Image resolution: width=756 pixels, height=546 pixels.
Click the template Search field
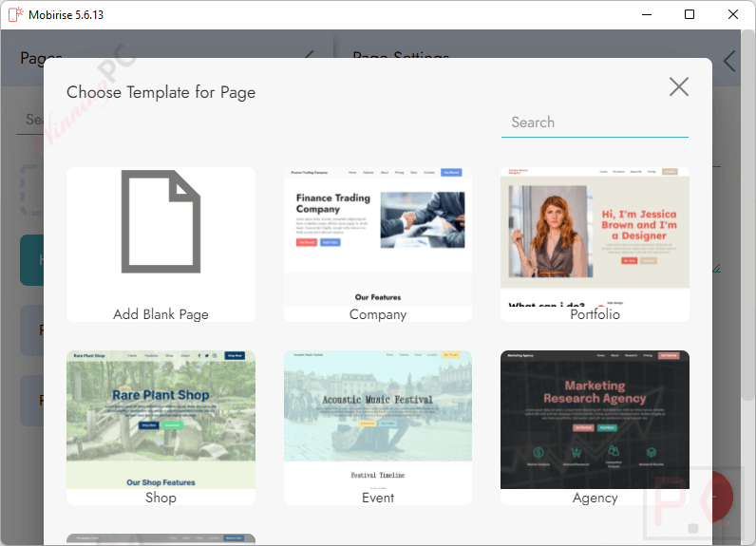tap(595, 122)
